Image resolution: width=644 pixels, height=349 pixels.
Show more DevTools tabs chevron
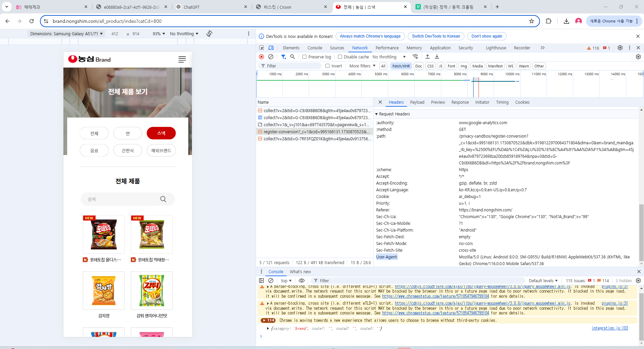(x=543, y=48)
